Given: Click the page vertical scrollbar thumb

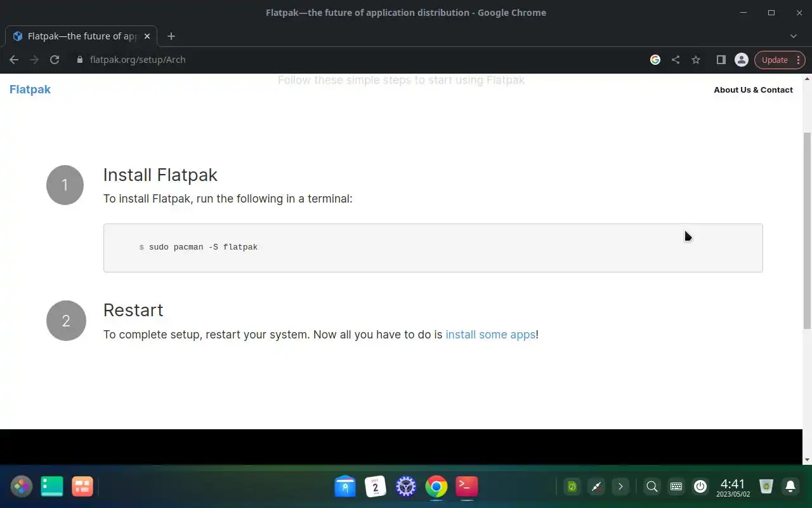Looking at the screenshot, I should click(807, 230).
